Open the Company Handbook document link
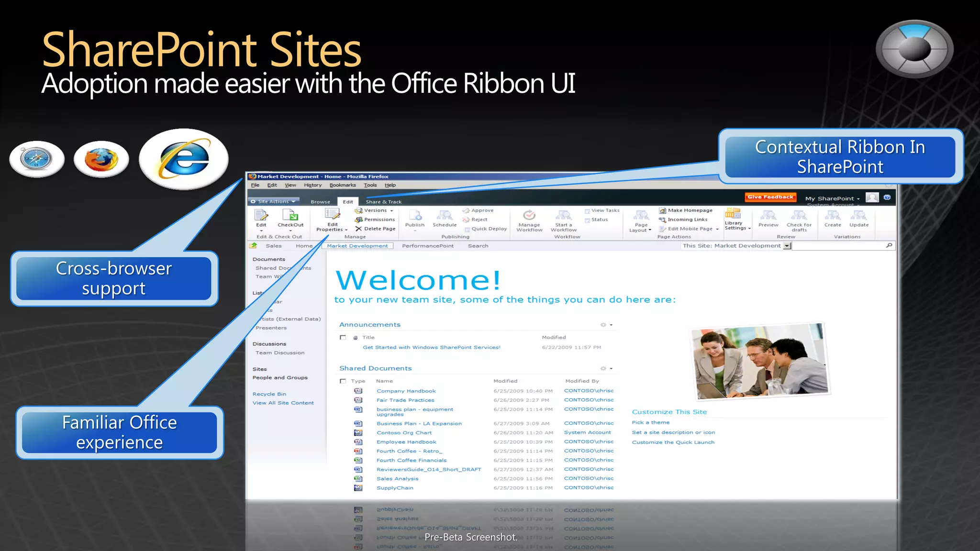 406,391
